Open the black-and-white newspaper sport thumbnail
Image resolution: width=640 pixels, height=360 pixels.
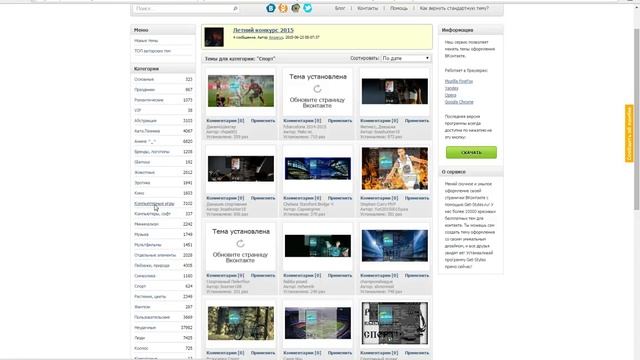pyautogui.click(x=395, y=323)
